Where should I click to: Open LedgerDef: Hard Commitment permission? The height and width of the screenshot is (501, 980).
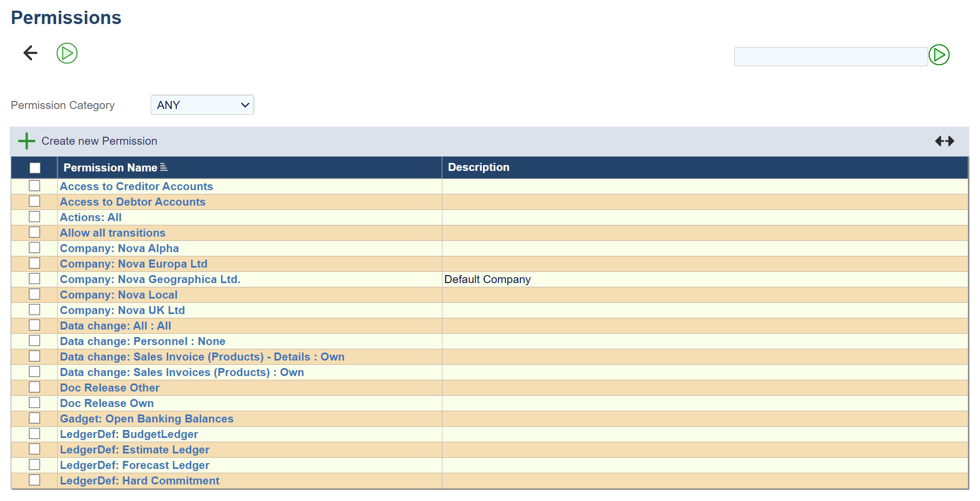tap(139, 481)
